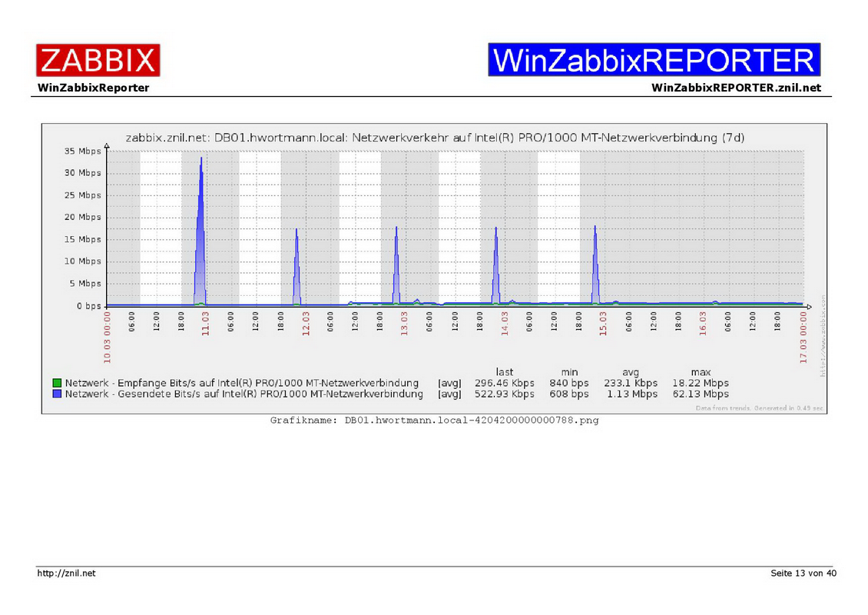
Task: Click the blue WinZabbixREPORTER banner
Action: [654, 60]
